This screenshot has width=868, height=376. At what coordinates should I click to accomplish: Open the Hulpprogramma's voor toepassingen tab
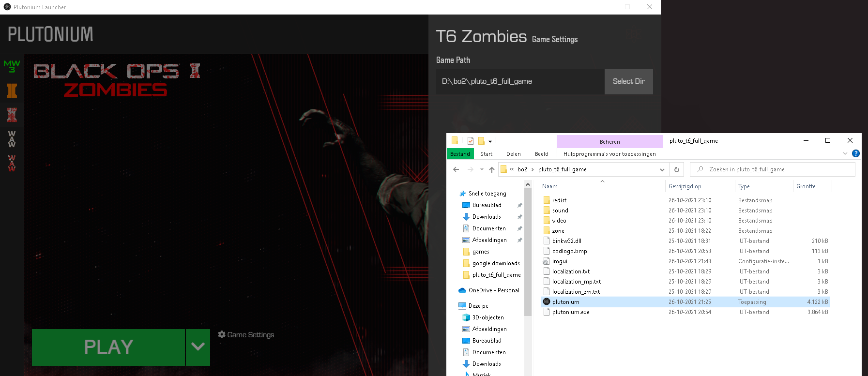pyautogui.click(x=609, y=154)
